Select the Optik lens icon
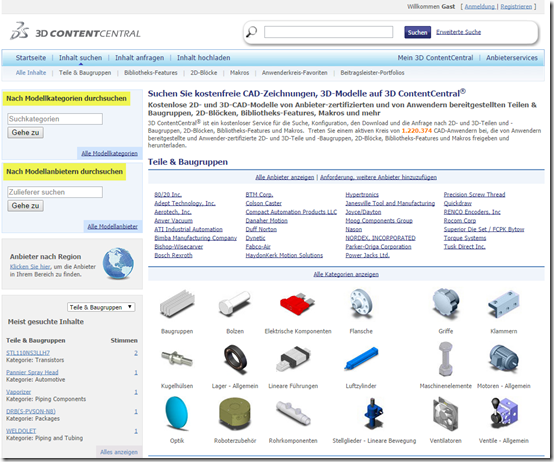554x462 pixels. pos(177,413)
